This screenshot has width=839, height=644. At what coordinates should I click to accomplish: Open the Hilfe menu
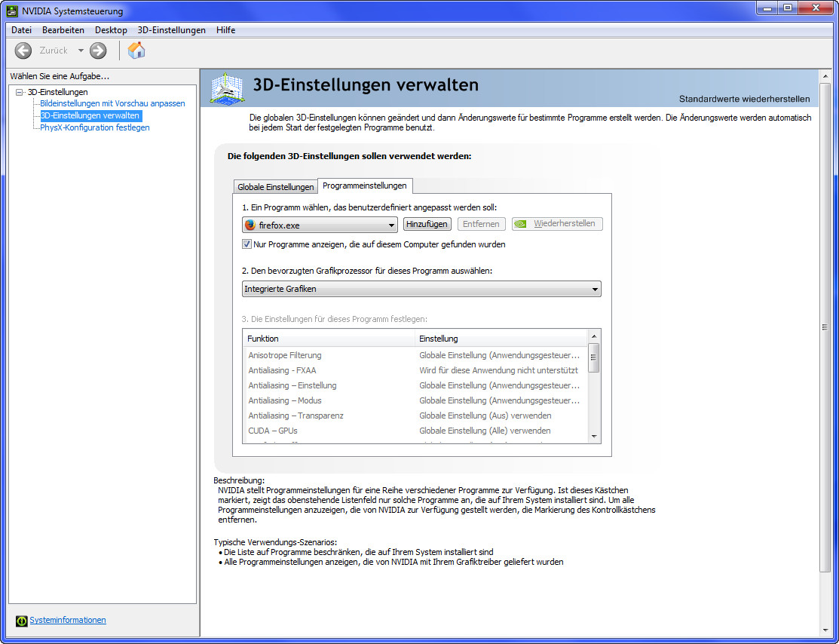226,30
